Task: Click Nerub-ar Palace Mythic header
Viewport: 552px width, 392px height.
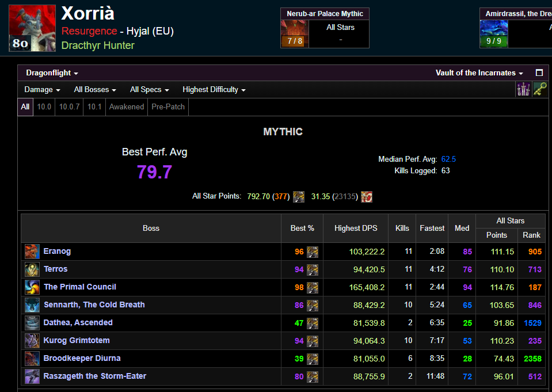Action: 325,14
